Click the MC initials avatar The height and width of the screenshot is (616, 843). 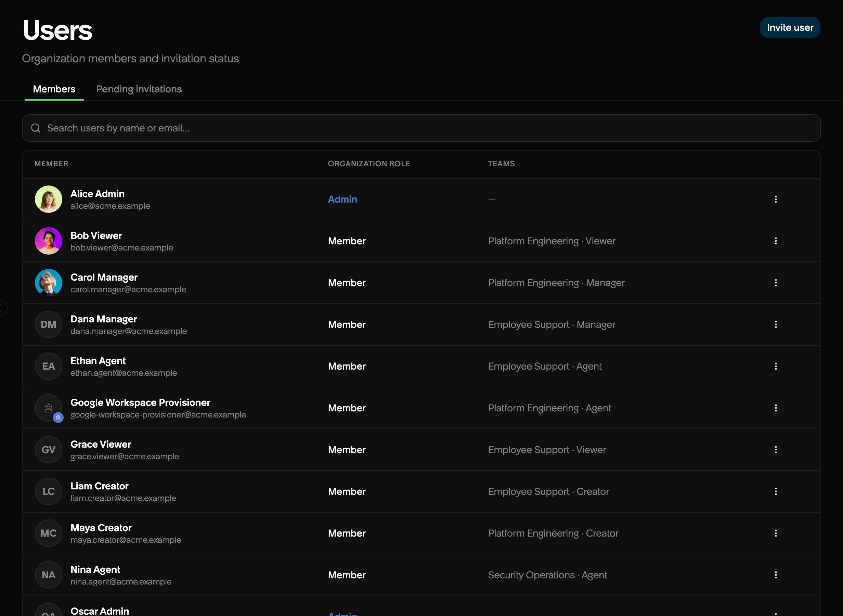pos(49,533)
